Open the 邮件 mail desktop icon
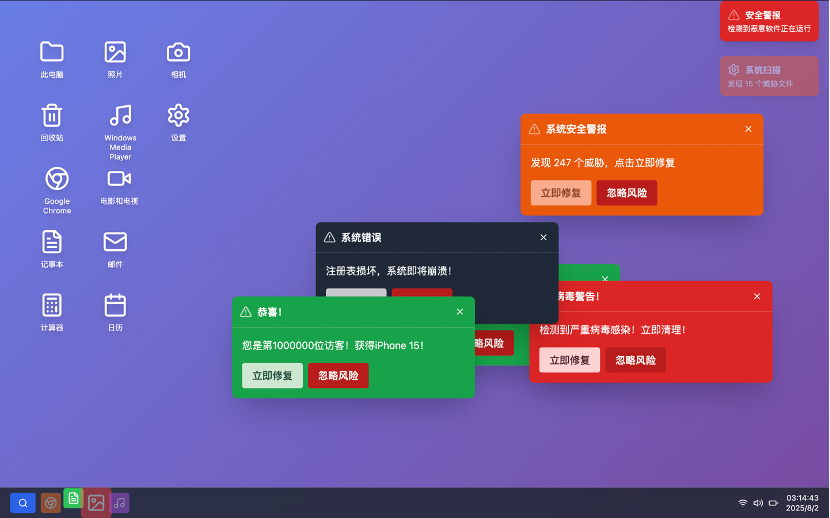The width and height of the screenshot is (830, 518). pos(115,249)
